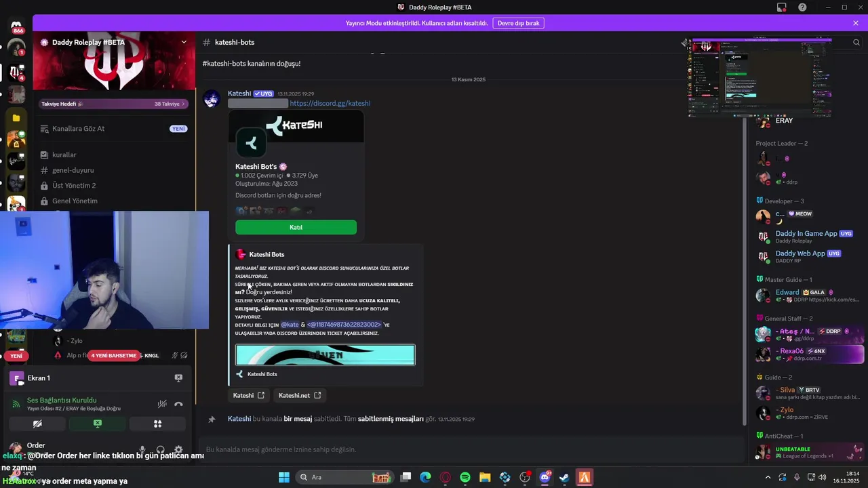The height and width of the screenshot is (488, 868).
Task: Open Kateshi.net external link button
Action: click(x=300, y=395)
